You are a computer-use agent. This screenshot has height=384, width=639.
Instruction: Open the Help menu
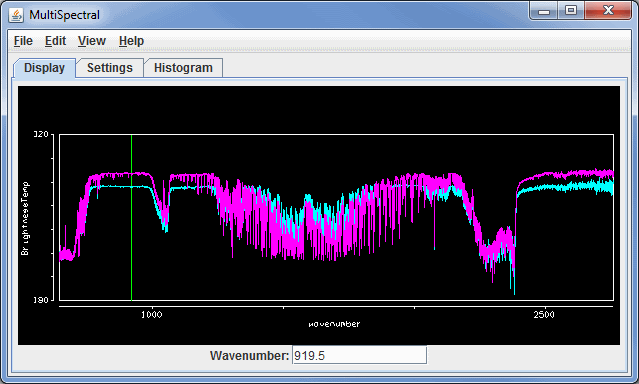click(x=131, y=41)
